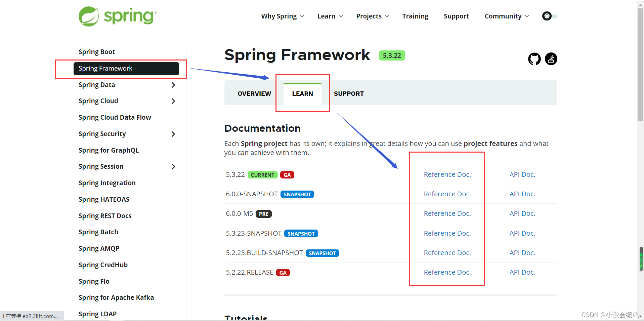Open API Doc. for 6.0.0-SNAPSHOT
This screenshot has width=644, height=321.
pyautogui.click(x=522, y=194)
